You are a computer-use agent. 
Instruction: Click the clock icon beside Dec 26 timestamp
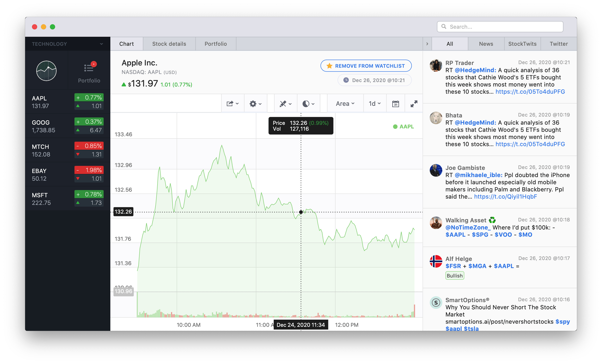pyautogui.click(x=346, y=80)
